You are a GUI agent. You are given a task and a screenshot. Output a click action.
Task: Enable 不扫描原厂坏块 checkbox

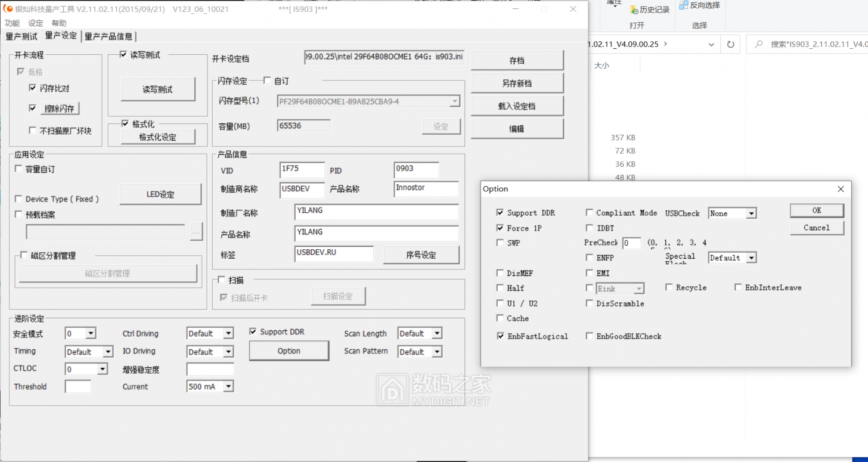[x=33, y=131]
